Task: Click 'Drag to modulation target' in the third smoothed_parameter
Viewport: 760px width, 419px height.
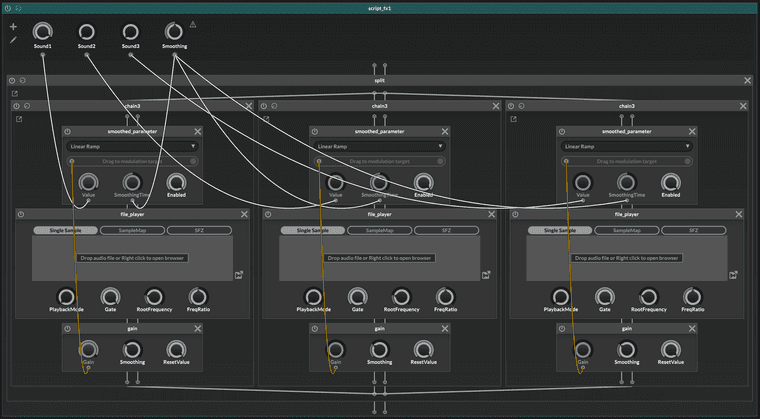Action: 627,161
